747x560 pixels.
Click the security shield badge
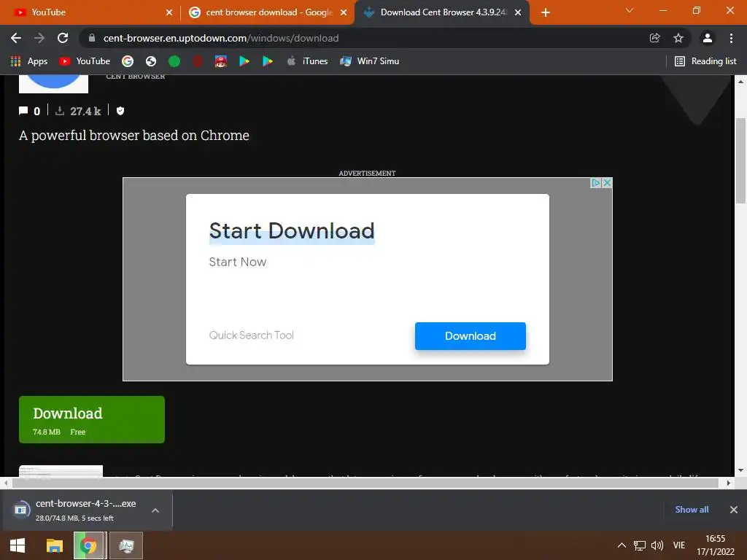(x=120, y=111)
